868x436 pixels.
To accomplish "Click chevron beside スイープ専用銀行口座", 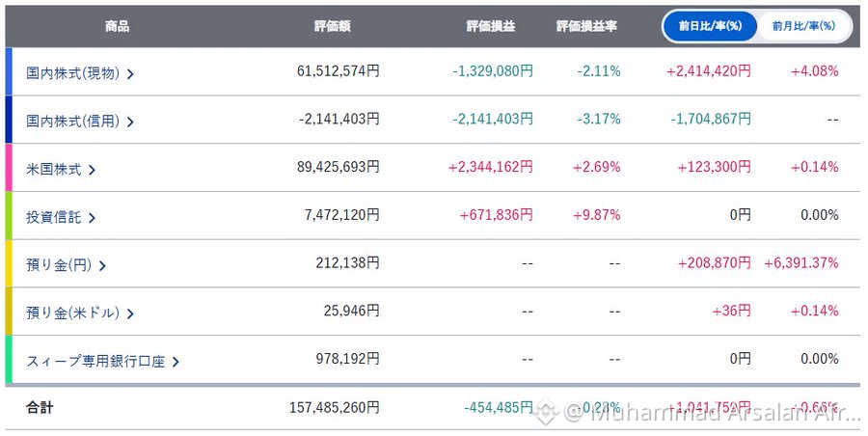I will click(x=176, y=362).
